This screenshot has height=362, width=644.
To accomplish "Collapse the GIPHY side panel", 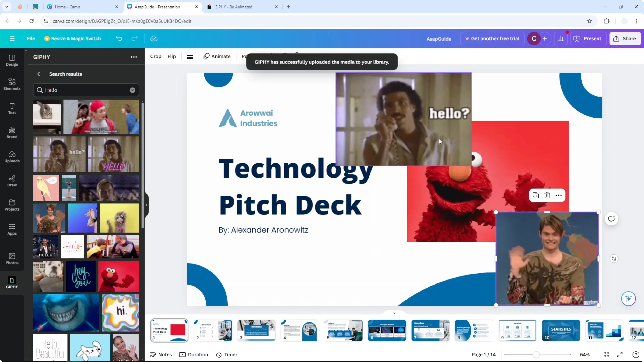I will pyautogui.click(x=146, y=205).
